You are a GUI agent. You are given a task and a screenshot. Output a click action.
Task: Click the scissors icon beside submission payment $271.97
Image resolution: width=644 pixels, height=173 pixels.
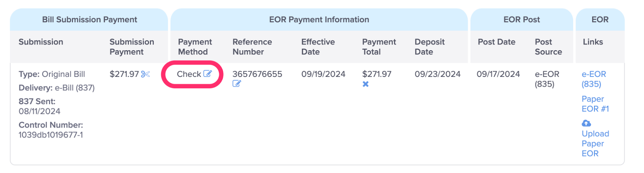(x=145, y=74)
